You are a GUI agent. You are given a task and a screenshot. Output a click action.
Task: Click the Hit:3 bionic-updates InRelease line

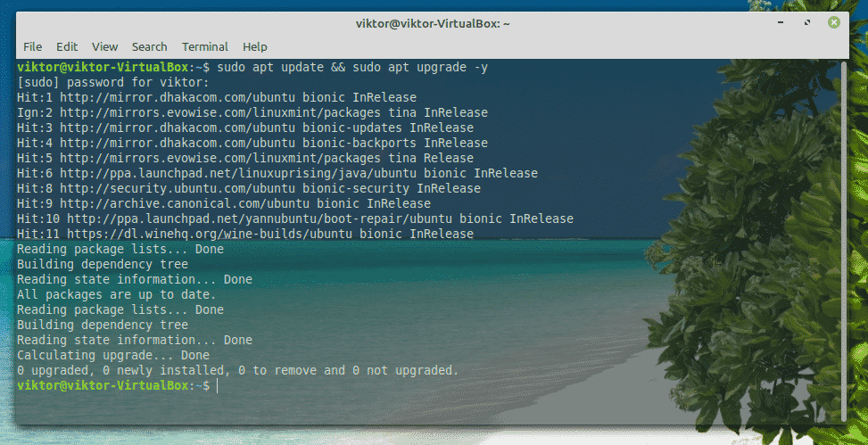click(245, 128)
